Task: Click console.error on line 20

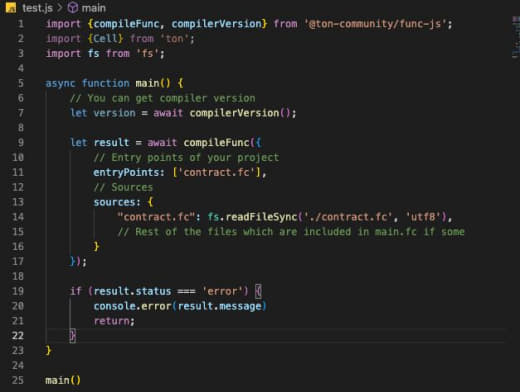Action: pos(132,306)
